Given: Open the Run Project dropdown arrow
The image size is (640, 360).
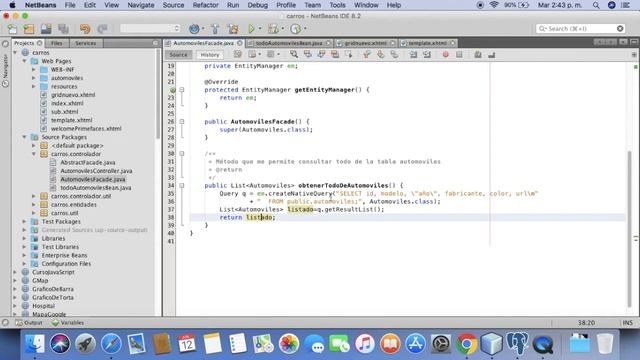Looking at the screenshot, I should 260,29.
